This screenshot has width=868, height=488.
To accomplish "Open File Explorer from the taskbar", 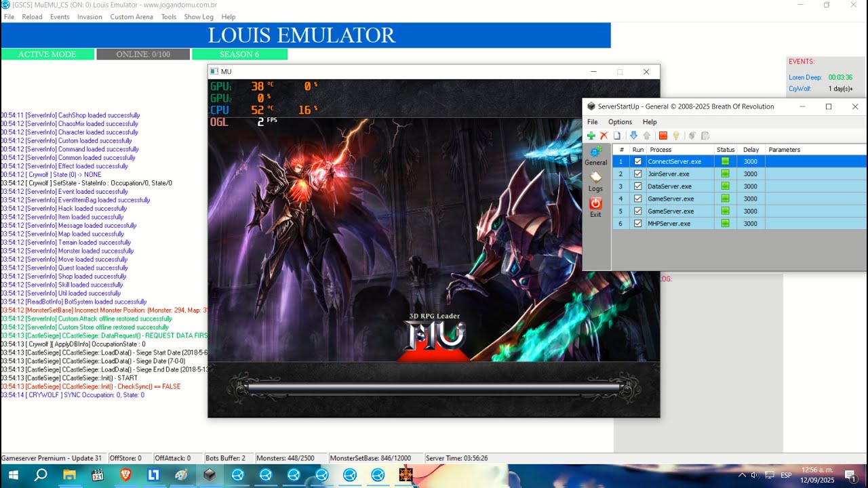I will point(69,475).
